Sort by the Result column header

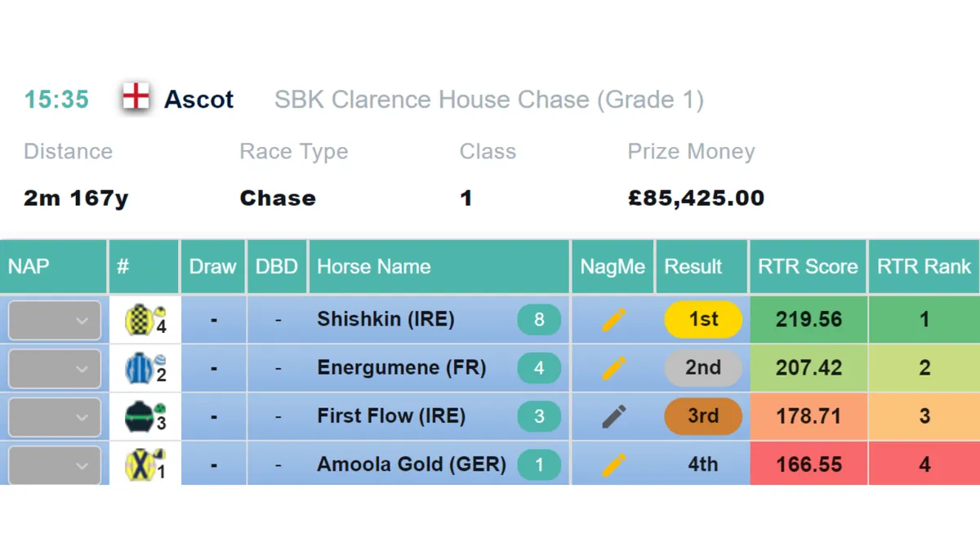(702, 266)
